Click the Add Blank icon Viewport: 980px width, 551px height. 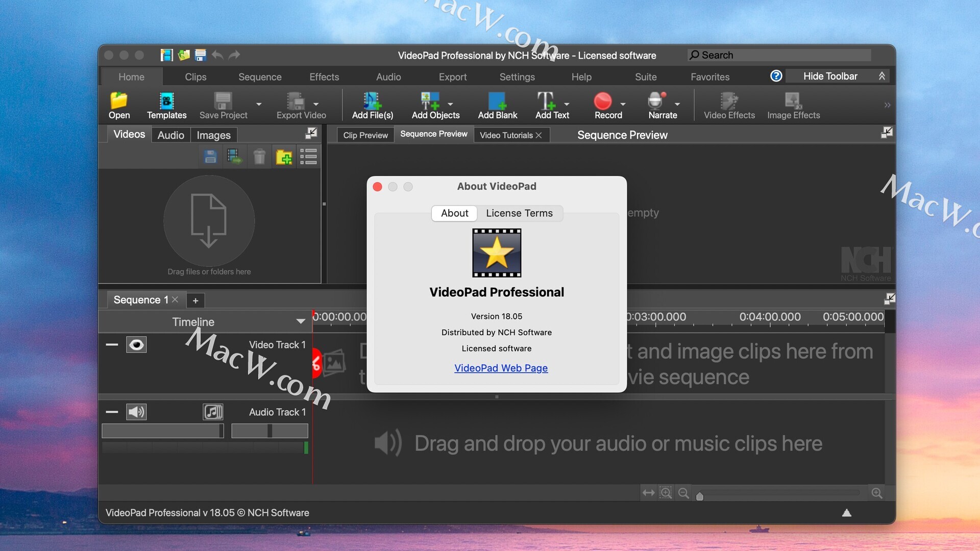[x=497, y=101]
